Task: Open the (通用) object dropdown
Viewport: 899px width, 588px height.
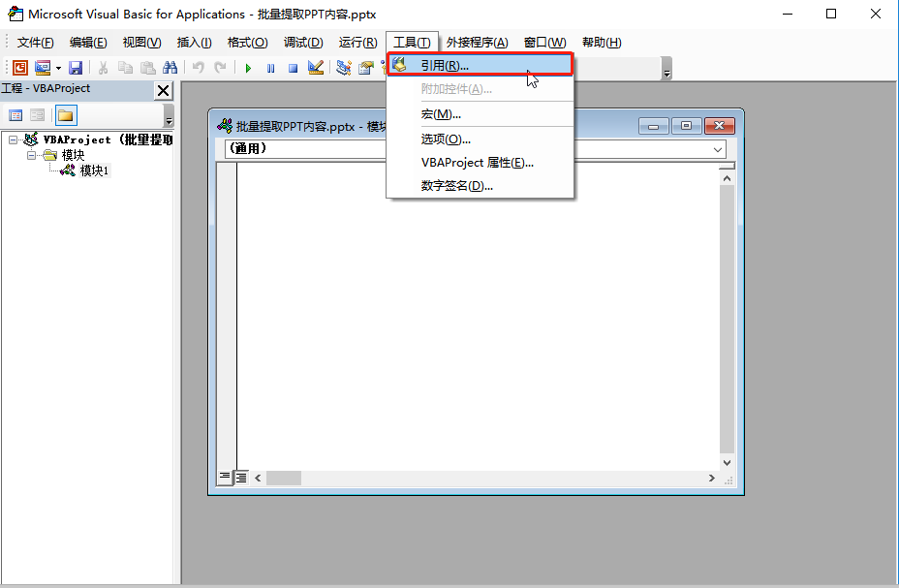Action: click(x=305, y=149)
